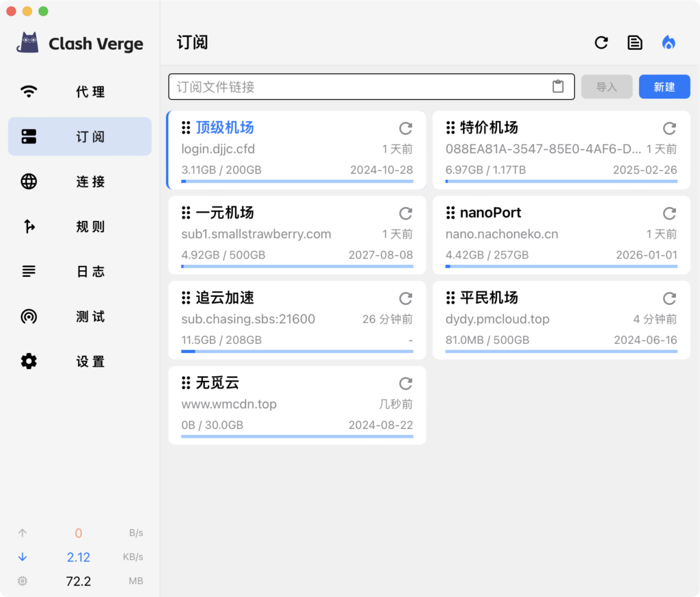Image resolution: width=700 pixels, height=597 pixels.
Task: Open the 规则 (Rules) page
Action: (80, 226)
